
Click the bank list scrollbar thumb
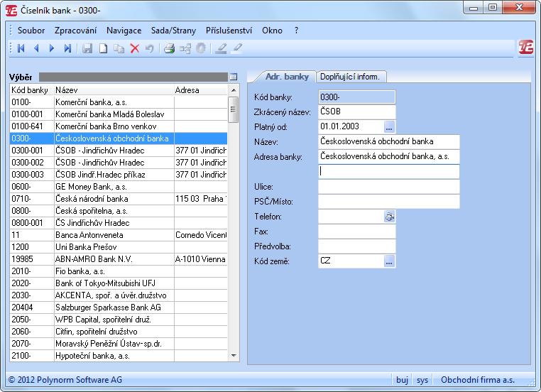234,110
